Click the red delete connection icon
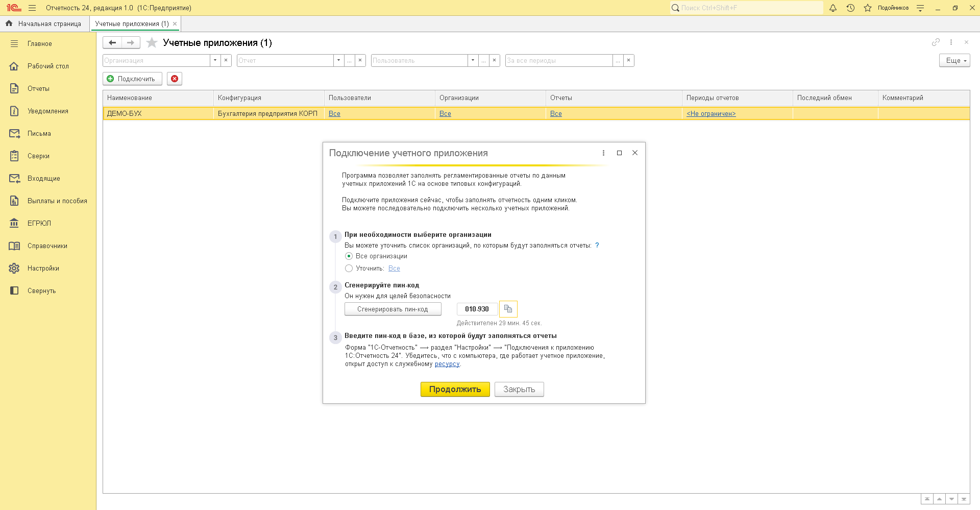This screenshot has width=980, height=510. click(x=175, y=79)
